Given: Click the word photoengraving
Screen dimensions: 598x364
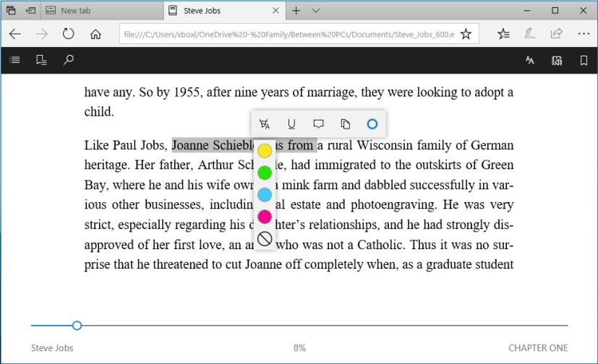Looking at the screenshot, I should pyautogui.click(x=393, y=205).
